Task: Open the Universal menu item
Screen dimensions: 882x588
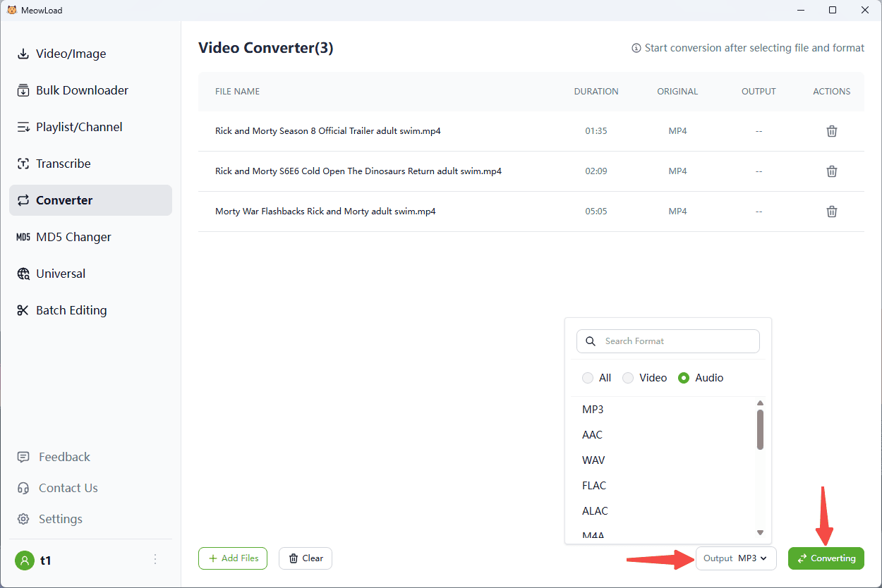Action: 61,274
